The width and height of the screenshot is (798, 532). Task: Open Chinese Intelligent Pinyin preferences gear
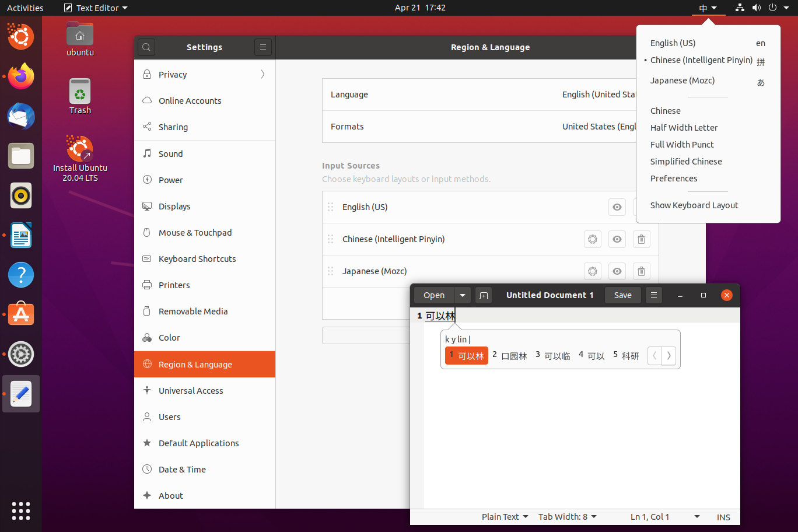click(593, 239)
